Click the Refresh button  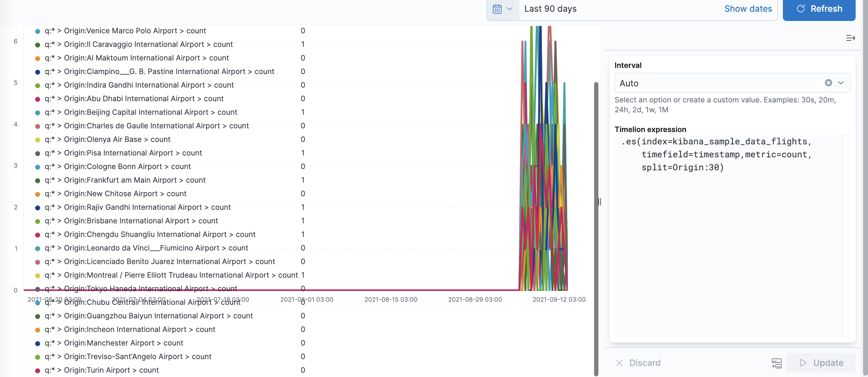pyautogui.click(x=819, y=9)
